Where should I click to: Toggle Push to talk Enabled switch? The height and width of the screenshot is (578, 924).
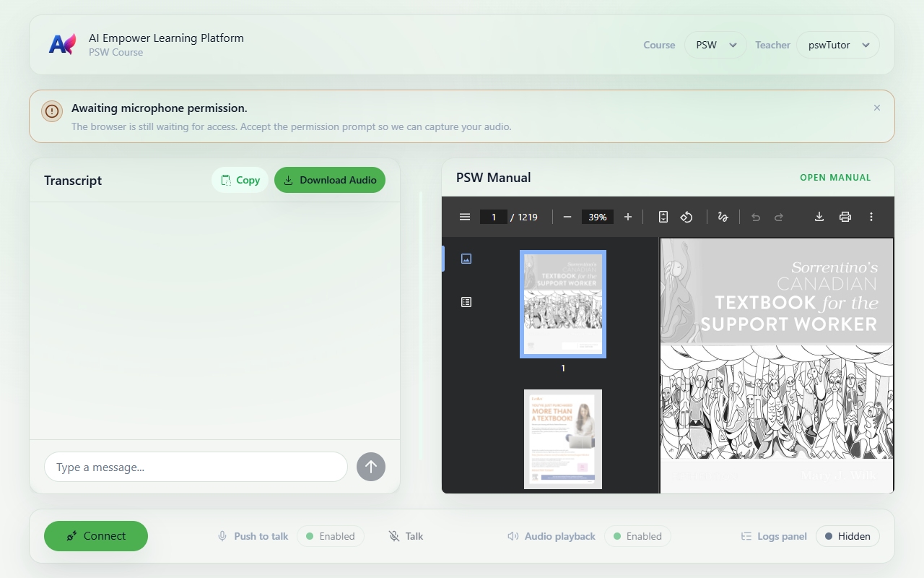[331, 536]
